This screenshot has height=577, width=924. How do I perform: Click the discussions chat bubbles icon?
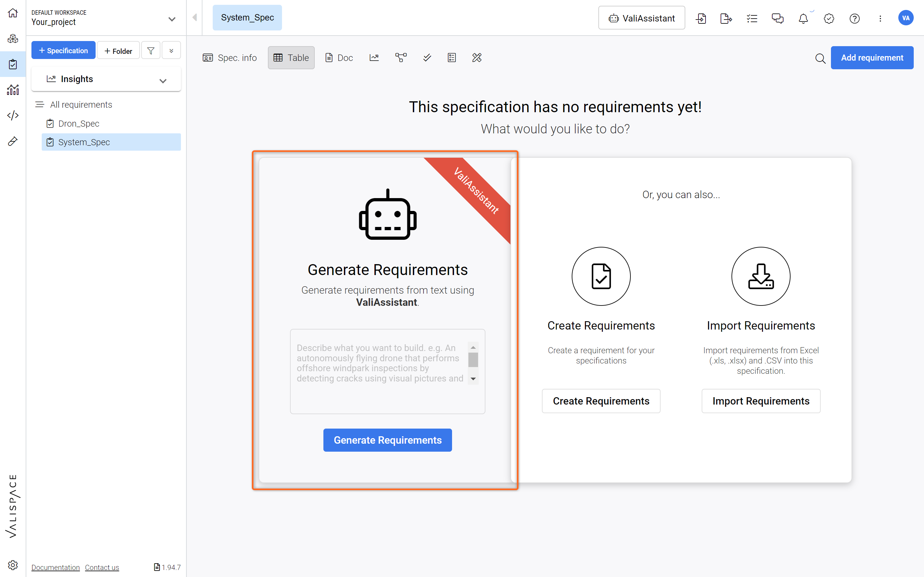coord(777,18)
